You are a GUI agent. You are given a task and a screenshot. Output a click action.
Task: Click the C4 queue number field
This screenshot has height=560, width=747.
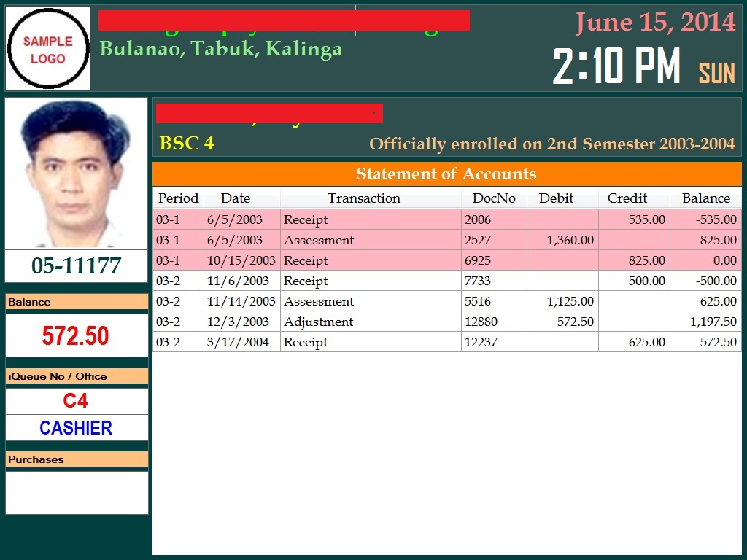76,401
